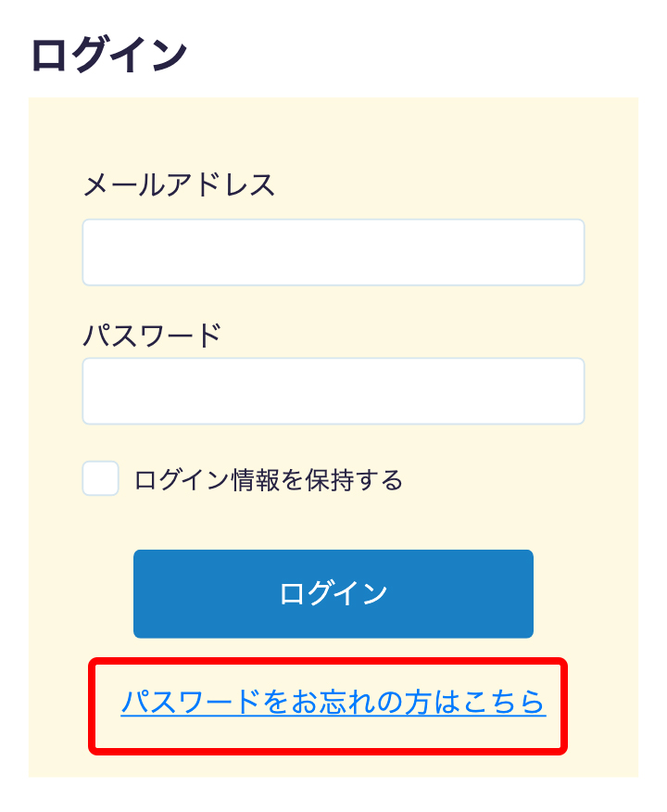Image resolution: width=667 pixels, height=812 pixels.
Task: Click inside the empty email field
Action: coord(333,251)
